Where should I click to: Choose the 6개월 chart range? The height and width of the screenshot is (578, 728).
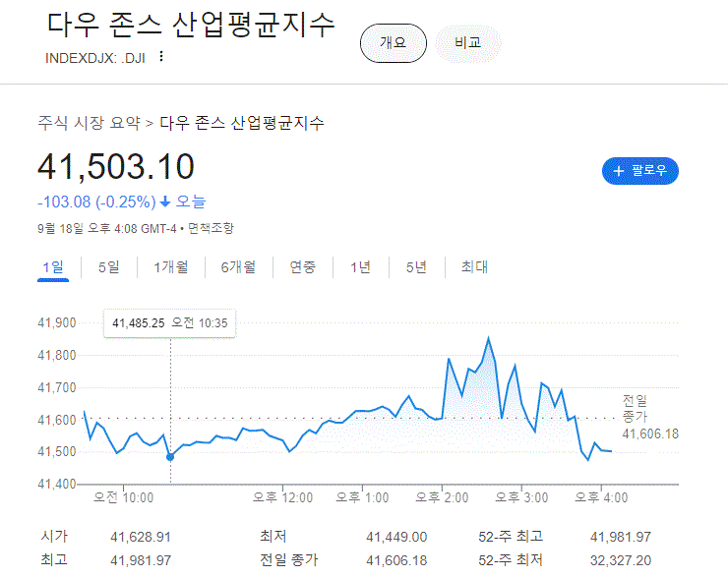tap(237, 266)
